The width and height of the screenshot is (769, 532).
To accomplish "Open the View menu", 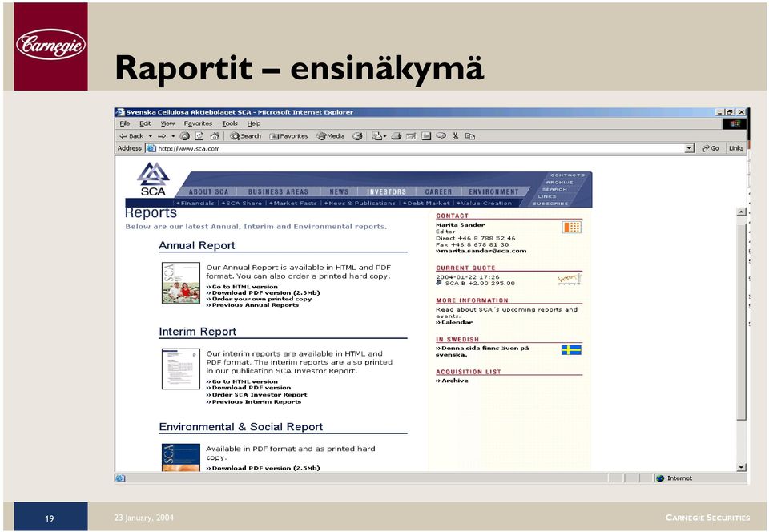I will point(167,123).
